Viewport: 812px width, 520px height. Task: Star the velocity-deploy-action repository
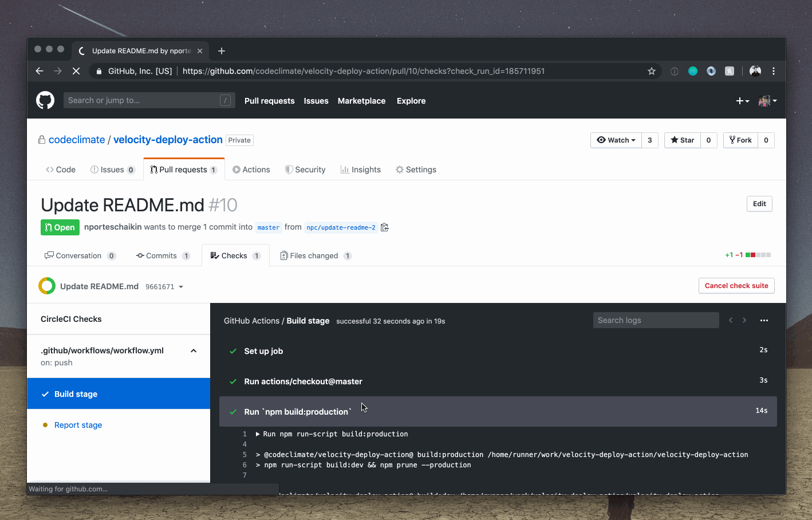[x=683, y=140]
